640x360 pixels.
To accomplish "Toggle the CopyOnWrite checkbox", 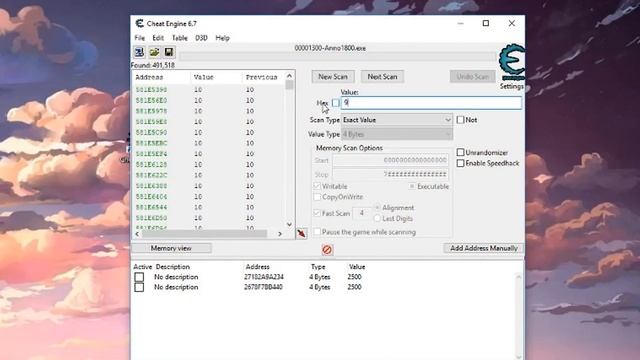I will (x=317, y=197).
